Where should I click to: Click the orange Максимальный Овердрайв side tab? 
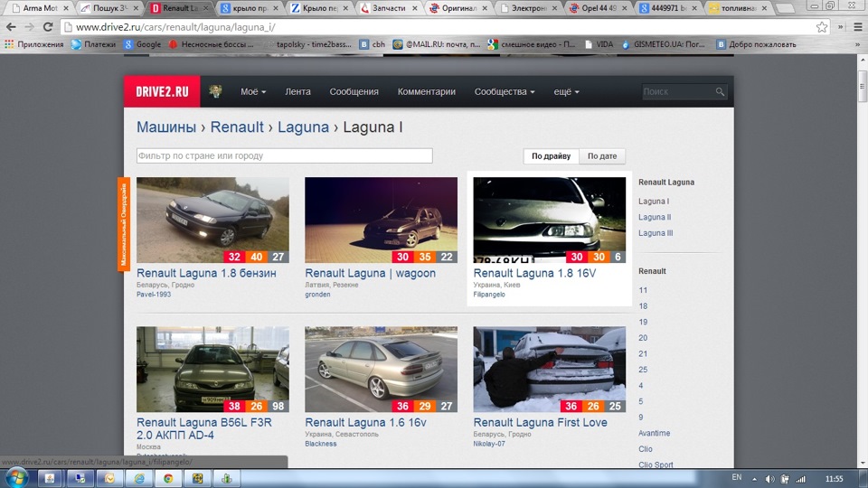coord(124,224)
